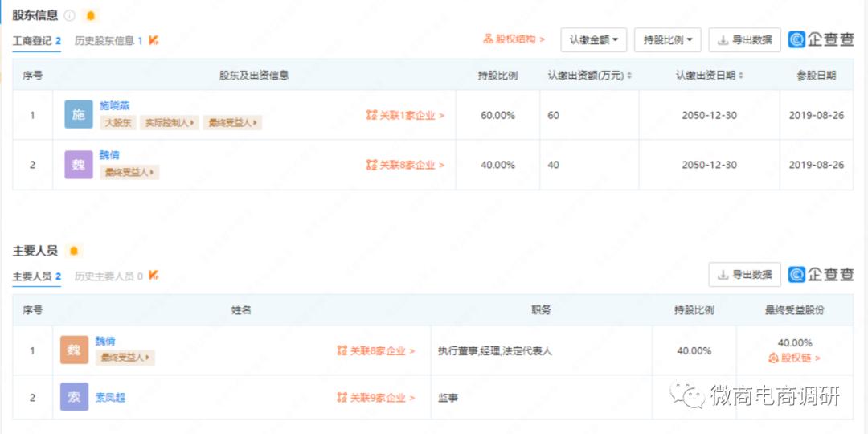Open the 股权结构 link
The width and height of the screenshot is (868, 434).
tap(514, 39)
